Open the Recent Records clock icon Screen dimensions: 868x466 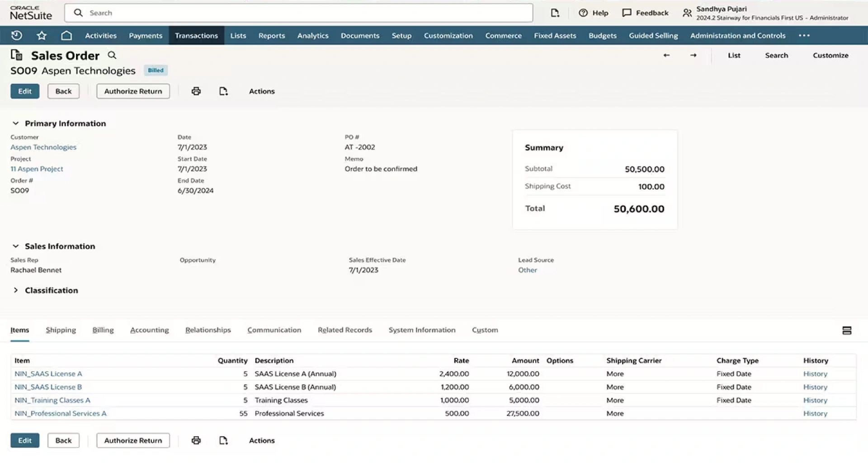(x=17, y=35)
